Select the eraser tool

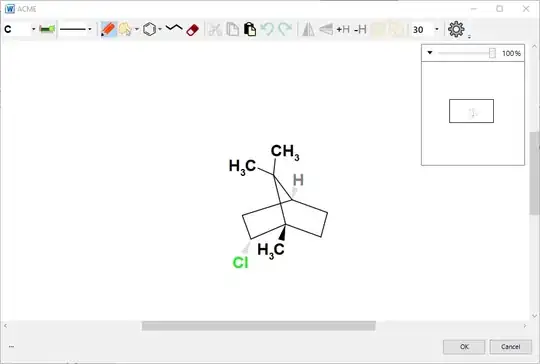click(193, 30)
